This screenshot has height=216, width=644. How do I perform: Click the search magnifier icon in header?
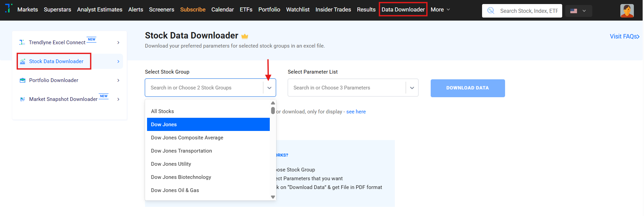pos(491,11)
